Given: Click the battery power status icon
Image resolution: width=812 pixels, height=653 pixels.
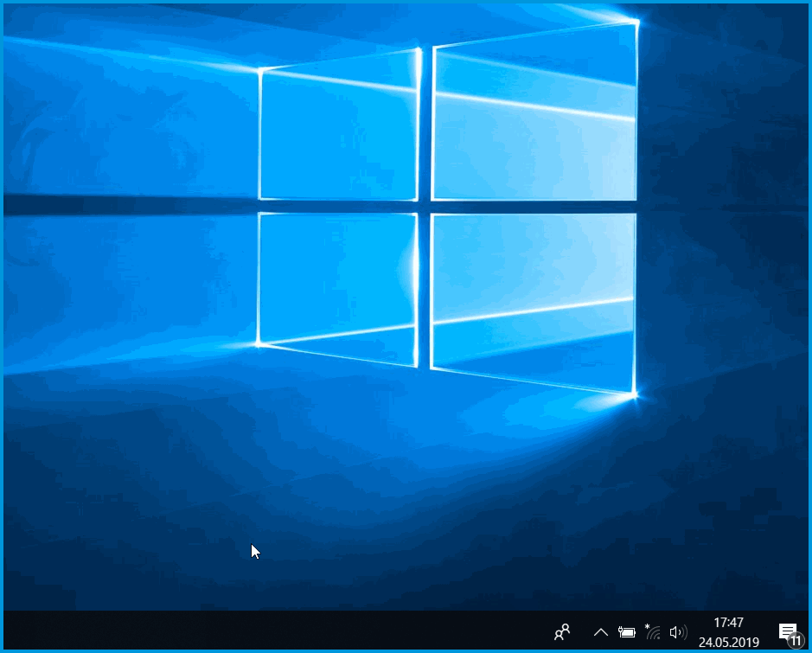Looking at the screenshot, I should pos(627,632).
